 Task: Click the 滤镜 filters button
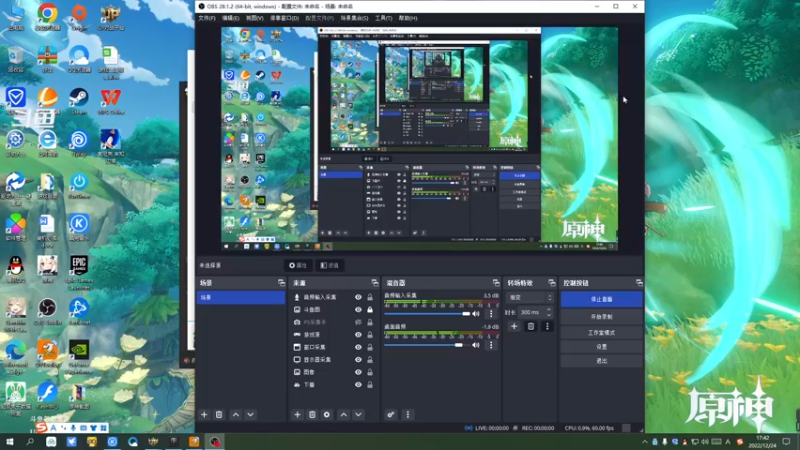[330, 265]
